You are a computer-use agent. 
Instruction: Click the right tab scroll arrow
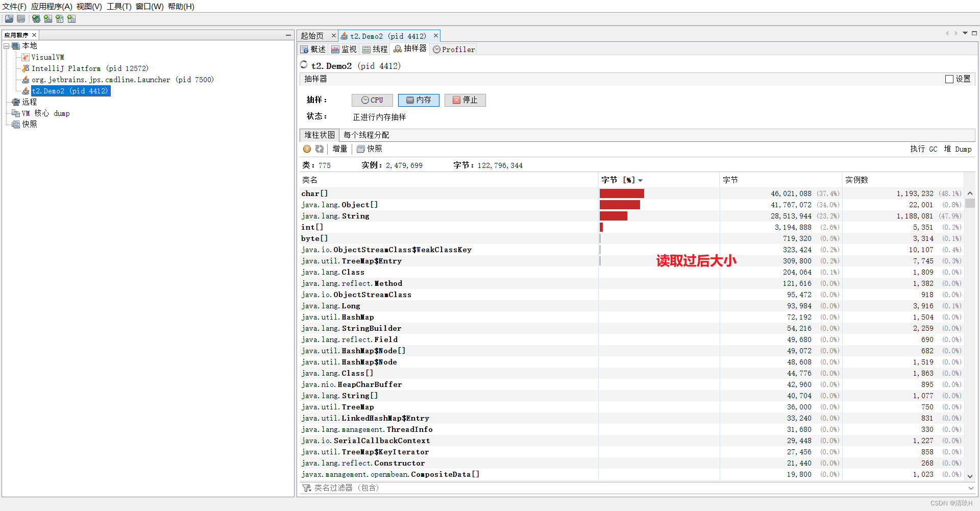coord(956,33)
